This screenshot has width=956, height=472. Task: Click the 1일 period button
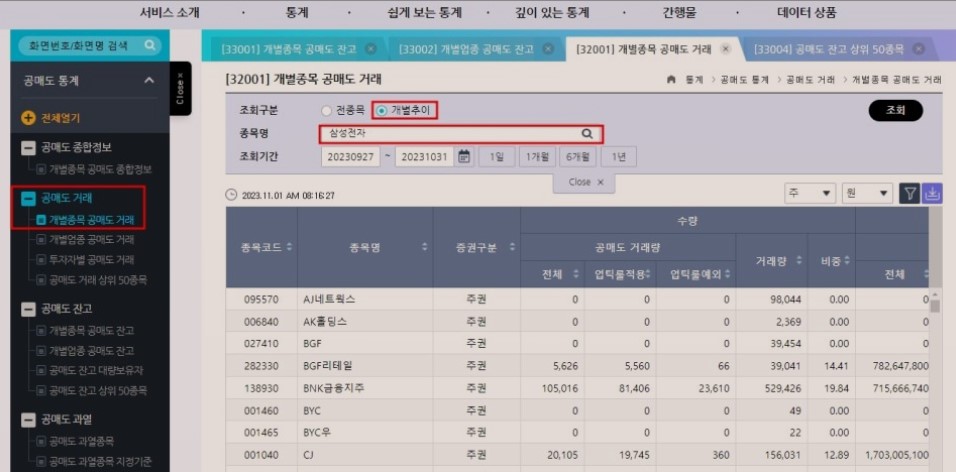(x=496, y=157)
